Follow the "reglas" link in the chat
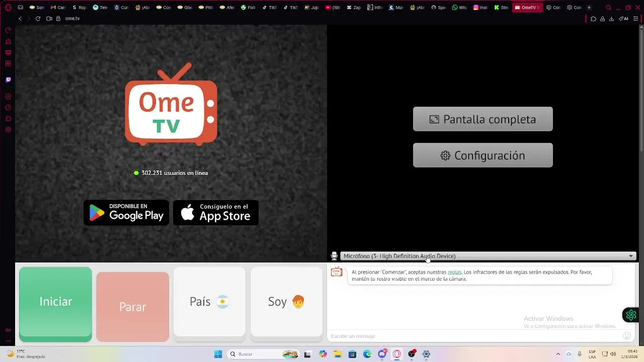Image resolution: width=644 pixels, height=362 pixels. pos(454,272)
